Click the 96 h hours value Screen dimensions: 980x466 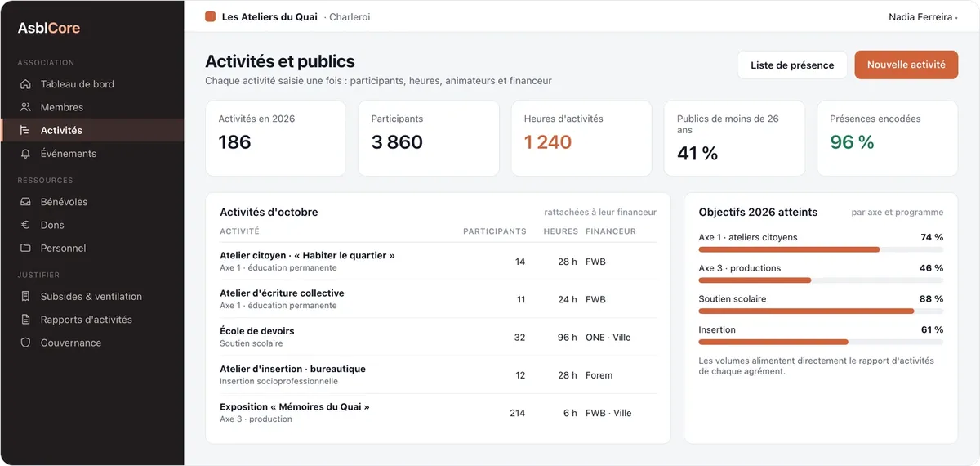[568, 338]
